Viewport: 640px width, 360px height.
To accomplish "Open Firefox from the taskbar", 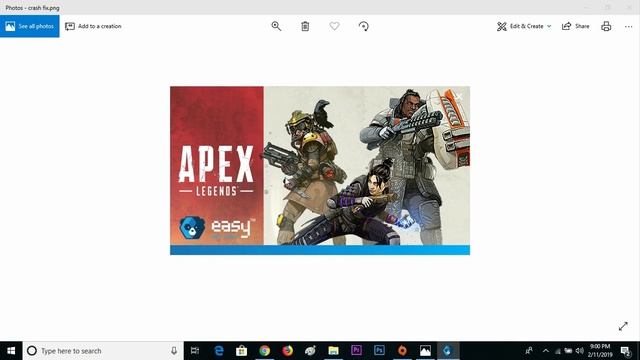I will tap(288, 351).
